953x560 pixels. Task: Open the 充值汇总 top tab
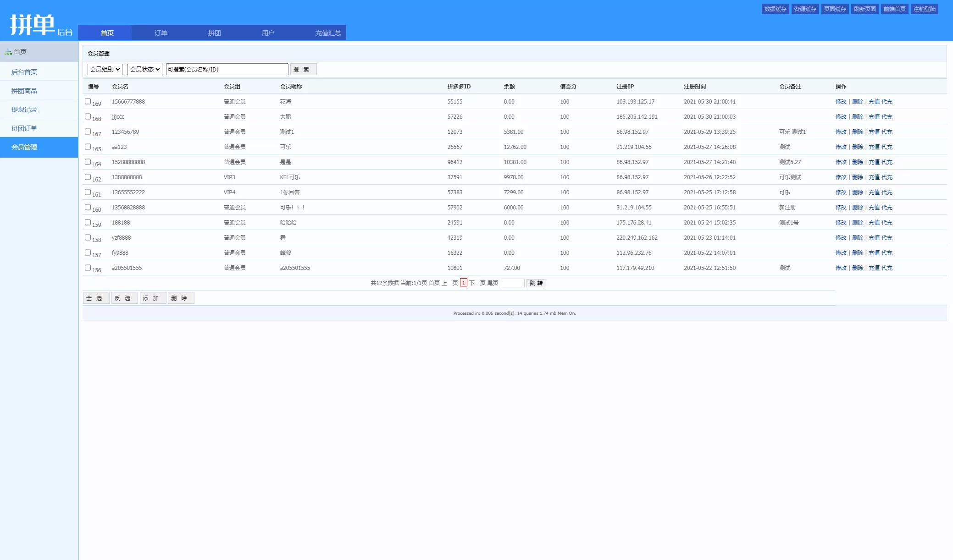pos(328,33)
